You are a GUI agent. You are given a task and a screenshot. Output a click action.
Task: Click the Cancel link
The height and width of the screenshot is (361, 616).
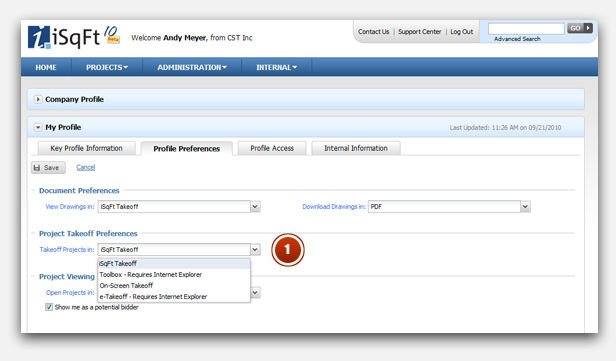click(x=86, y=167)
